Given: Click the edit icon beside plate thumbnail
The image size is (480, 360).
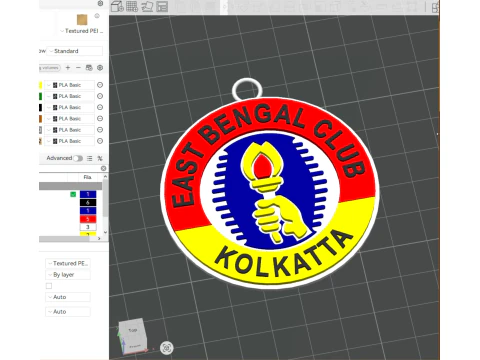Looking at the screenshot, I should [x=97, y=16].
